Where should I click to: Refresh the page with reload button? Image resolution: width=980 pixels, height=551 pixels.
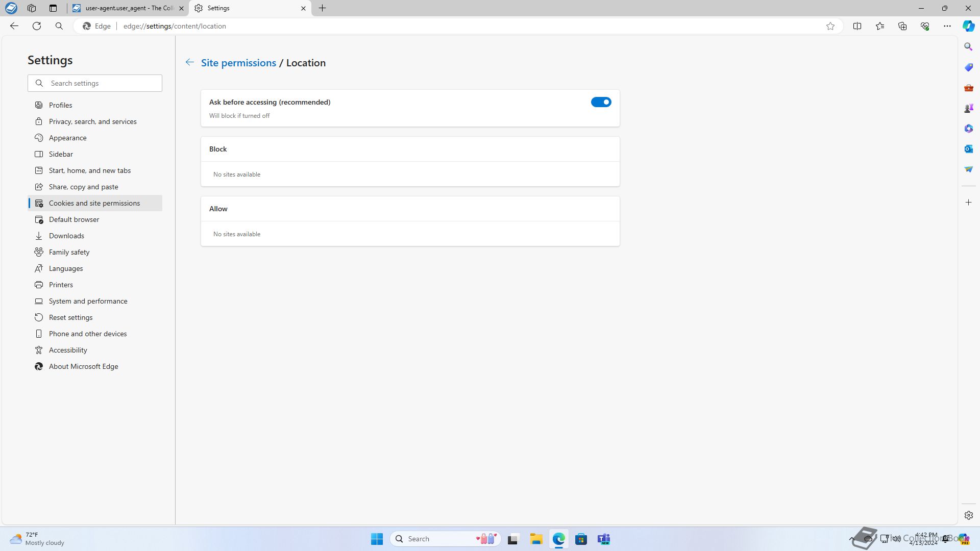37,26
